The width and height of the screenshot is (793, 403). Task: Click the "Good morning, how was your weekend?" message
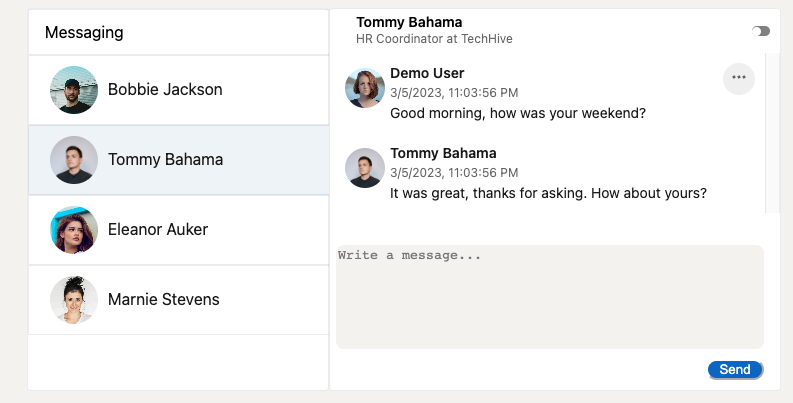pos(518,113)
